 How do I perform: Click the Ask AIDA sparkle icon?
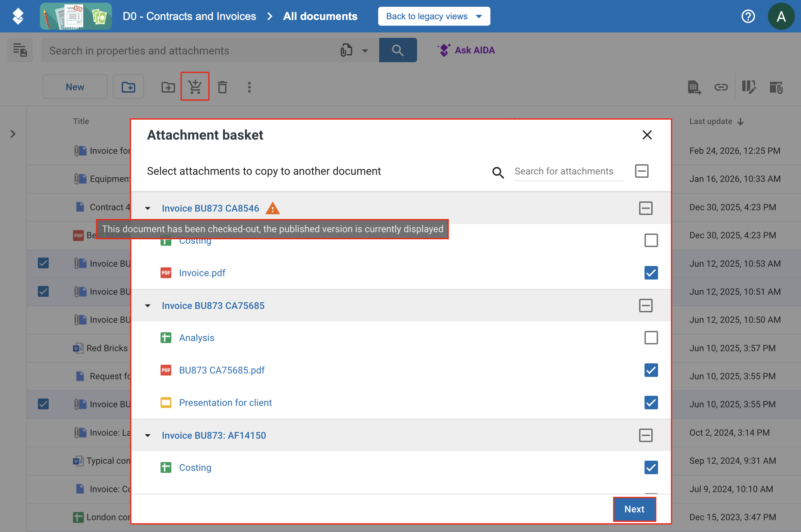pos(444,50)
